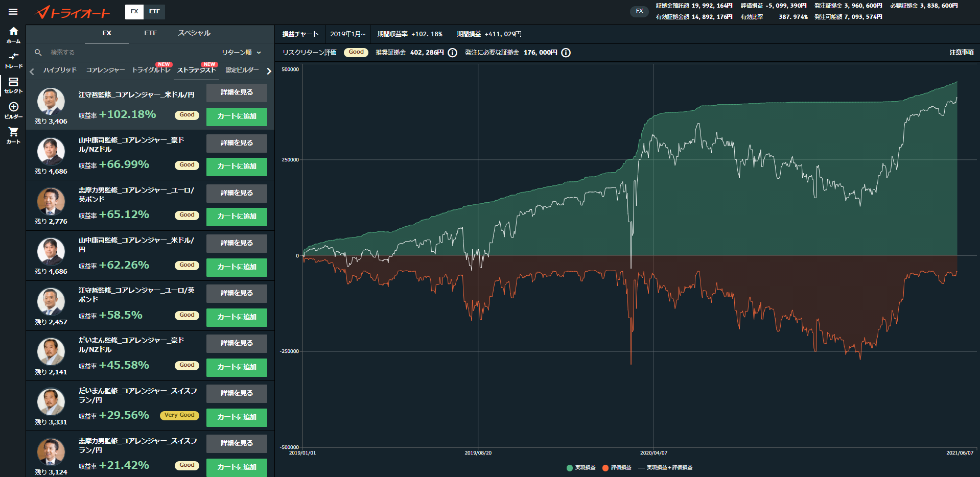The image size is (980, 477).
Task: Open the hamburger menu icon
Action: 13,12
